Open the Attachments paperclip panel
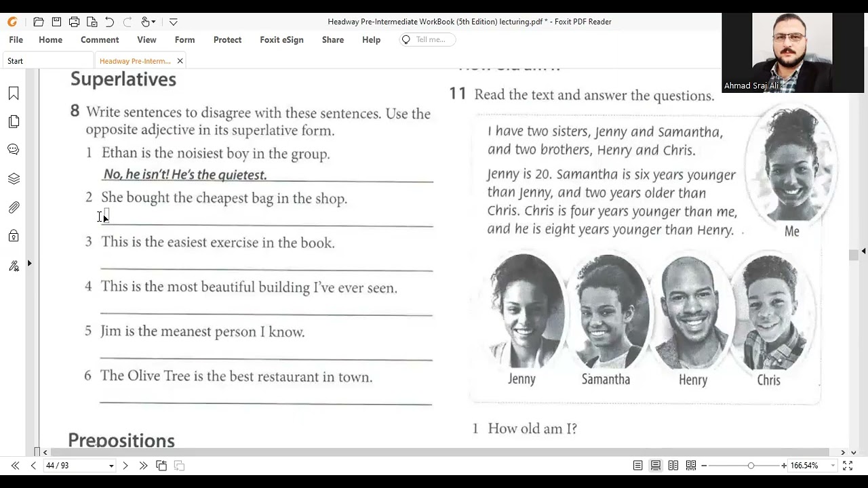Image resolution: width=868 pixels, height=488 pixels. (x=14, y=207)
